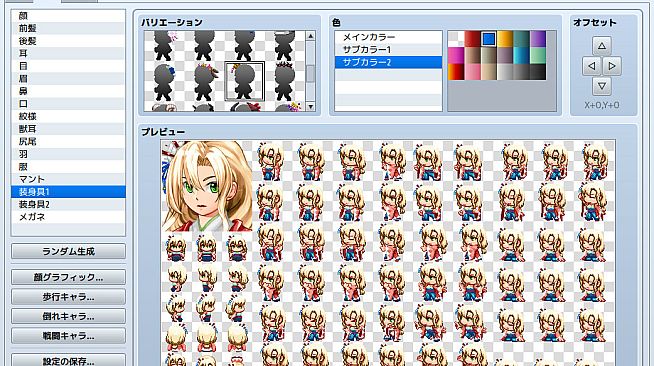The width and height of the screenshot is (654, 366).
Task: Select サブカラー1 in the color list
Action: 388,50
